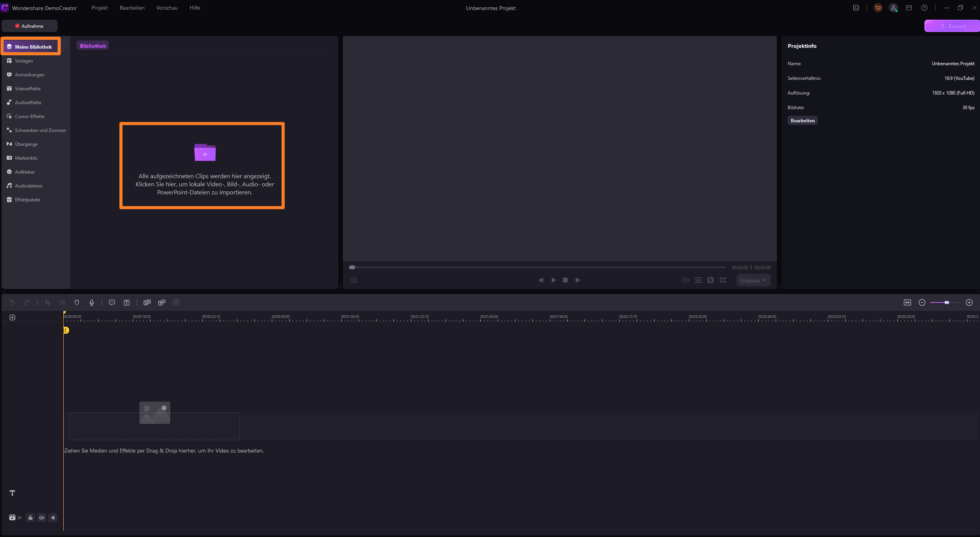Image resolution: width=980 pixels, height=537 pixels.
Task: Toggle visibility eye on track 01
Action: coord(42,518)
